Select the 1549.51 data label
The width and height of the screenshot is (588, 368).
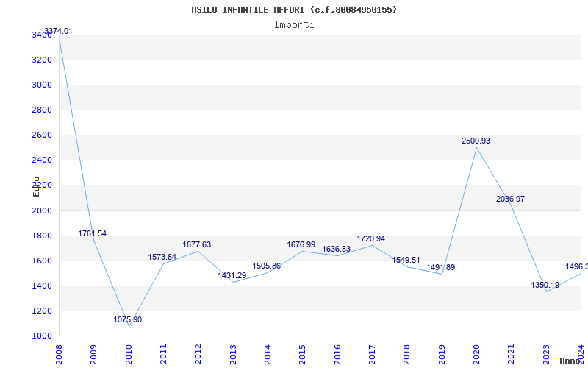(406, 260)
